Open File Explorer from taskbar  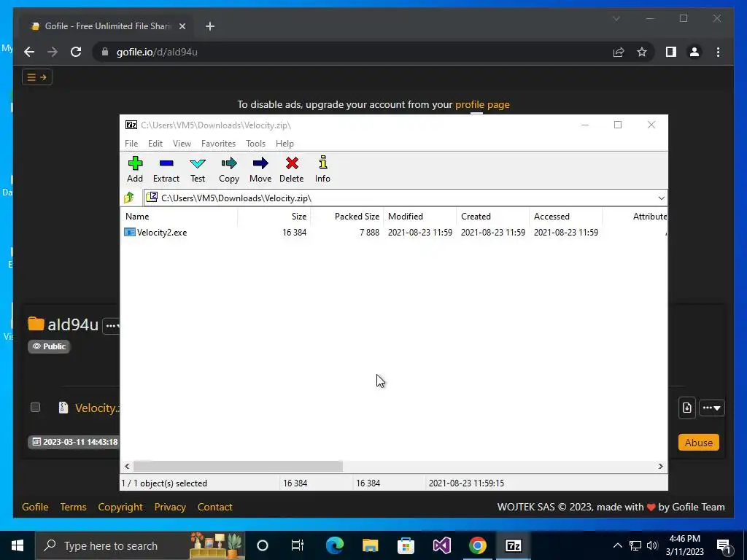pyautogui.click(x=370, y=545)
